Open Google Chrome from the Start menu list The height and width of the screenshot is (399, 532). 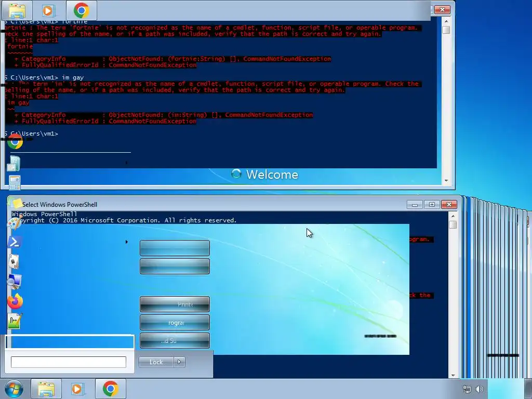pos(15,142)
